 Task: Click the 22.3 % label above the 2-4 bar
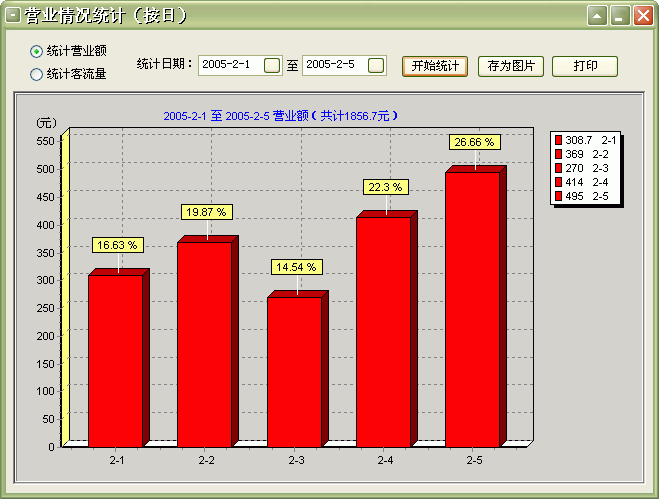pos(384,187)
